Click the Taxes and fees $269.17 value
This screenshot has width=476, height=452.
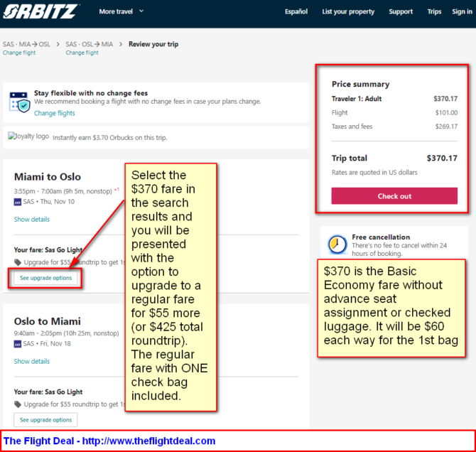[x=446, y=127]
